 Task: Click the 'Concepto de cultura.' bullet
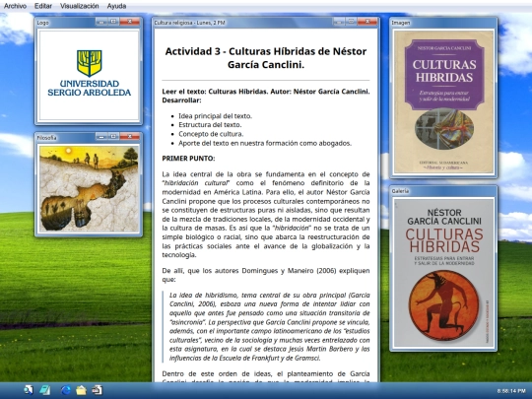211,134
